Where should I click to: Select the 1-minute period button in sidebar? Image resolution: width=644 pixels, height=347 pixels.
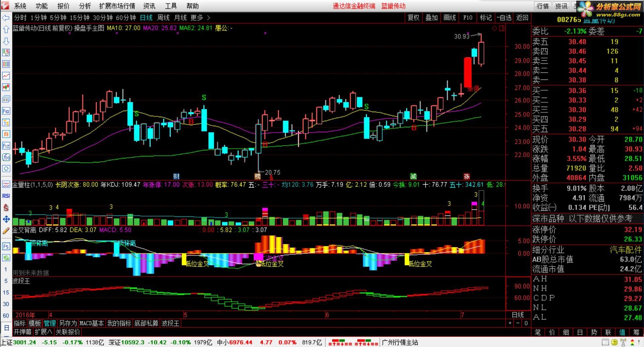[6, 269]
